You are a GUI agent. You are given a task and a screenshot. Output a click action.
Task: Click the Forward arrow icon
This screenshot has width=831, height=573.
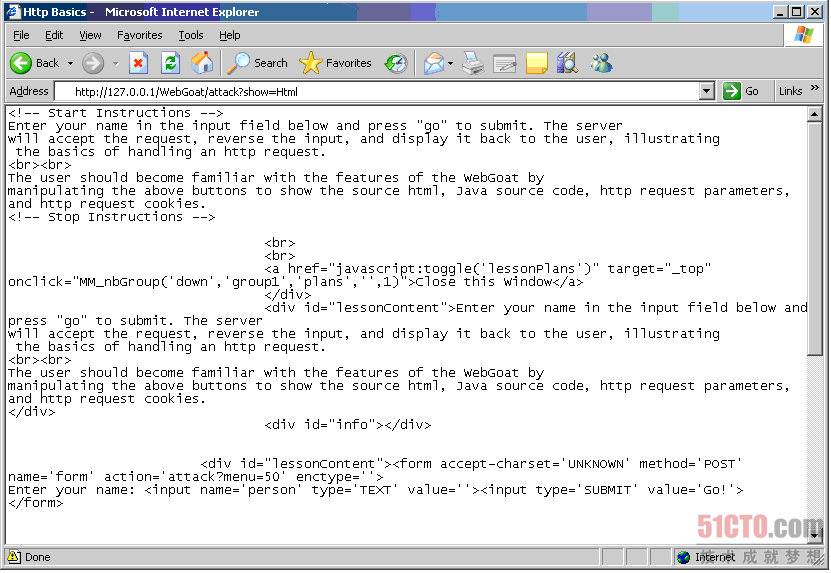93,64
